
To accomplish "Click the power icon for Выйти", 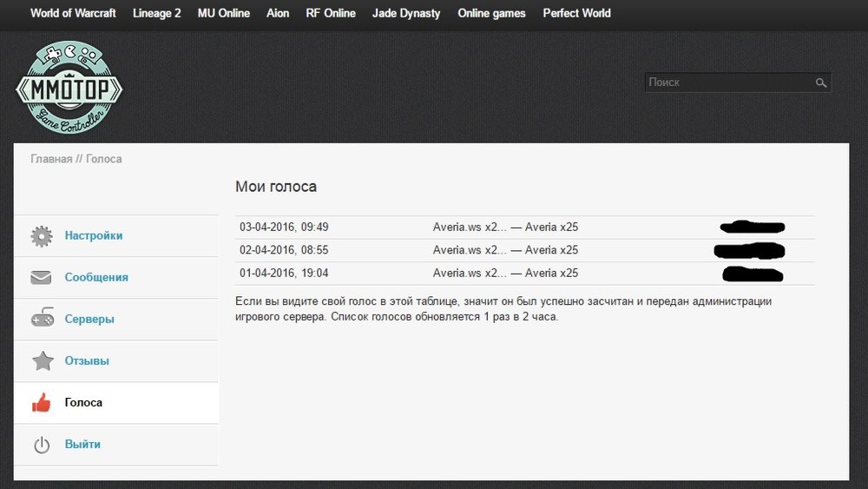I will pos(42,445).
